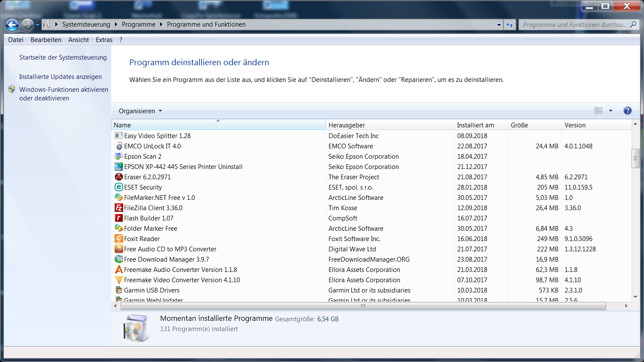Go forward with the Forward arrow button
This screenshot has height=362, width=644.
click(27, 25)
